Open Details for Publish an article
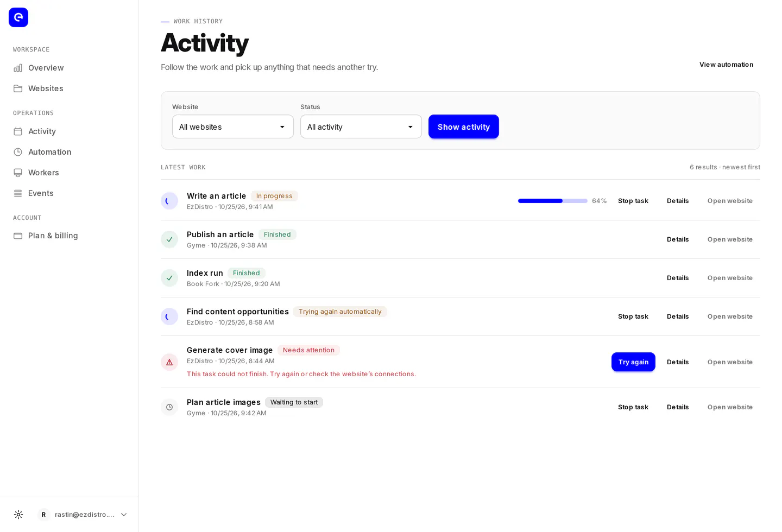 [678, 239]
